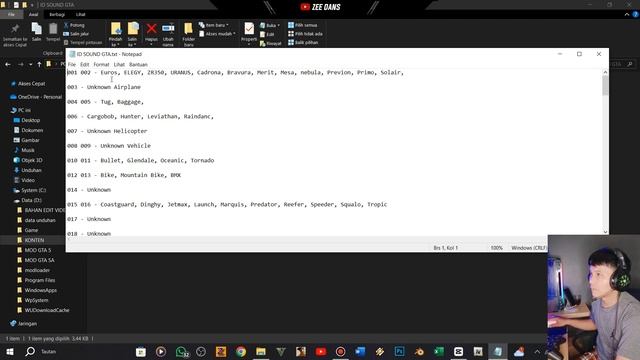Click Tempel pintasan in the ribbon

[83, 42]
